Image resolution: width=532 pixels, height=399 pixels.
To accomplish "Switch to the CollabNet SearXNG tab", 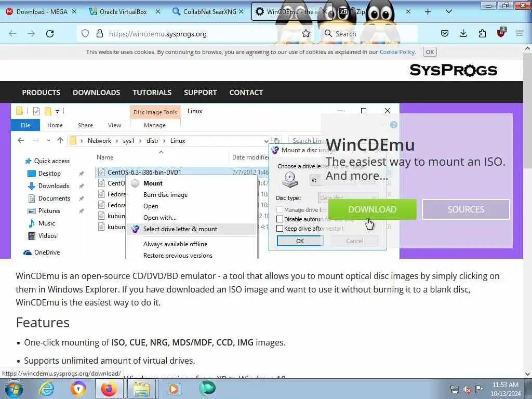I will click(x=209, y=12).
